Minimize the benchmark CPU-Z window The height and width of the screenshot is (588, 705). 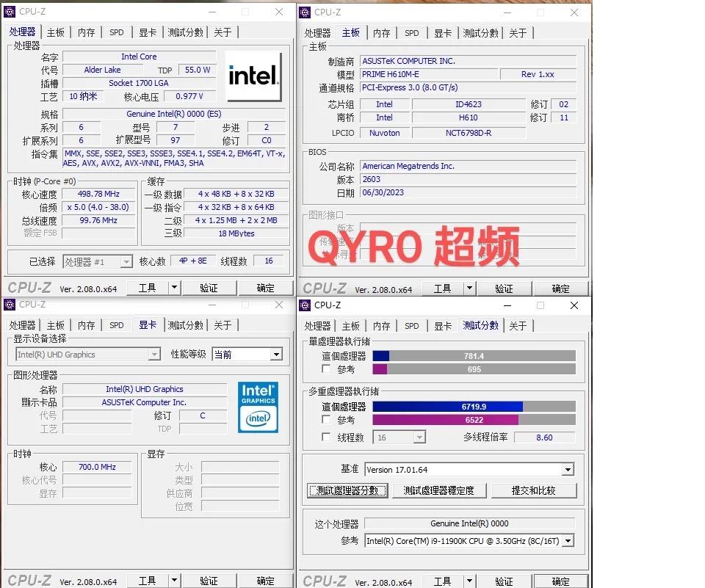507,305
